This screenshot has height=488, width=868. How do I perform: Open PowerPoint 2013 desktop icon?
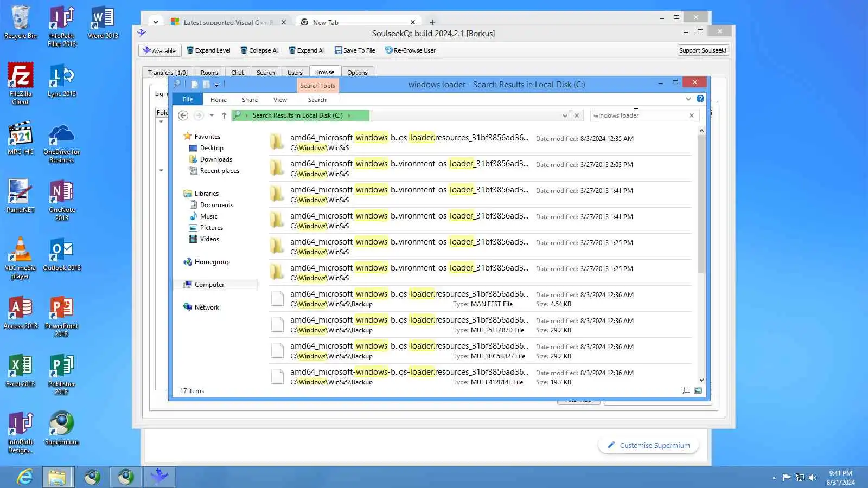62,317
